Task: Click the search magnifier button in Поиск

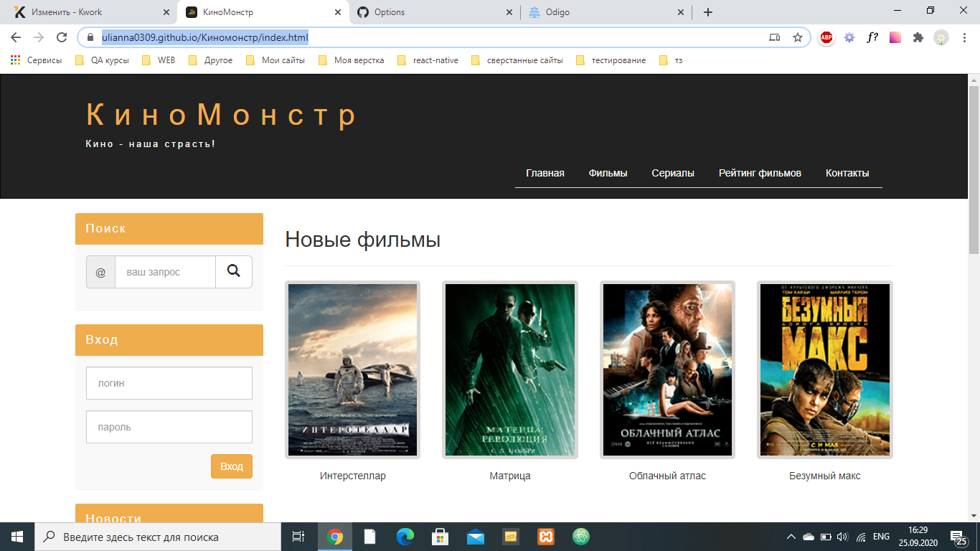Action: click(234, 272)
